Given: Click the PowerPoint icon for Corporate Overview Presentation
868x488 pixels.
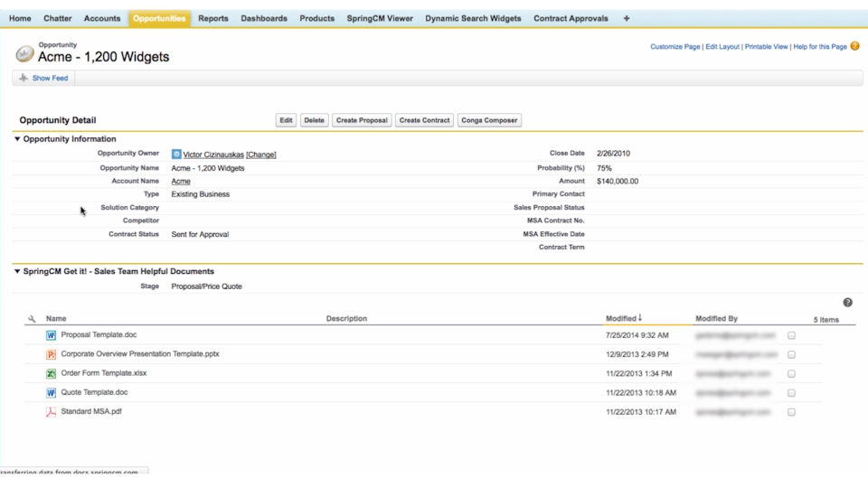Looking at the screenshot, I should click(x=51, y=354).
